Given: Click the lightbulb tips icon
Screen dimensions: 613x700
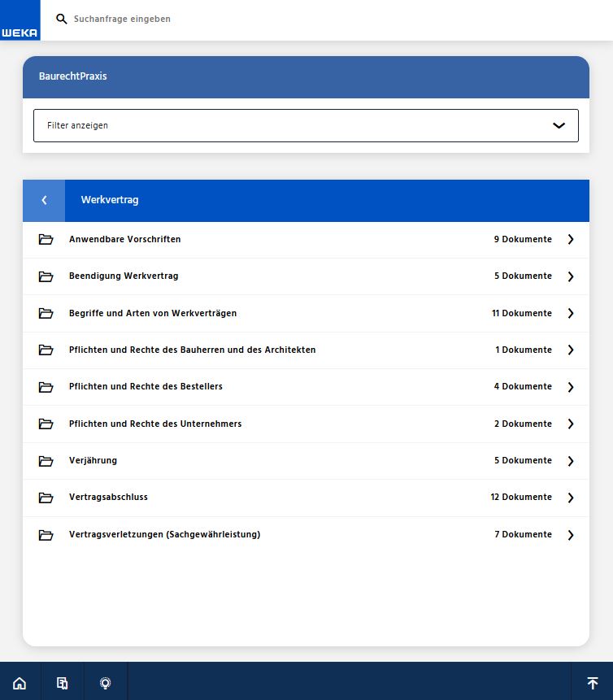Looking at the screenshot, I should click(105, 683).
